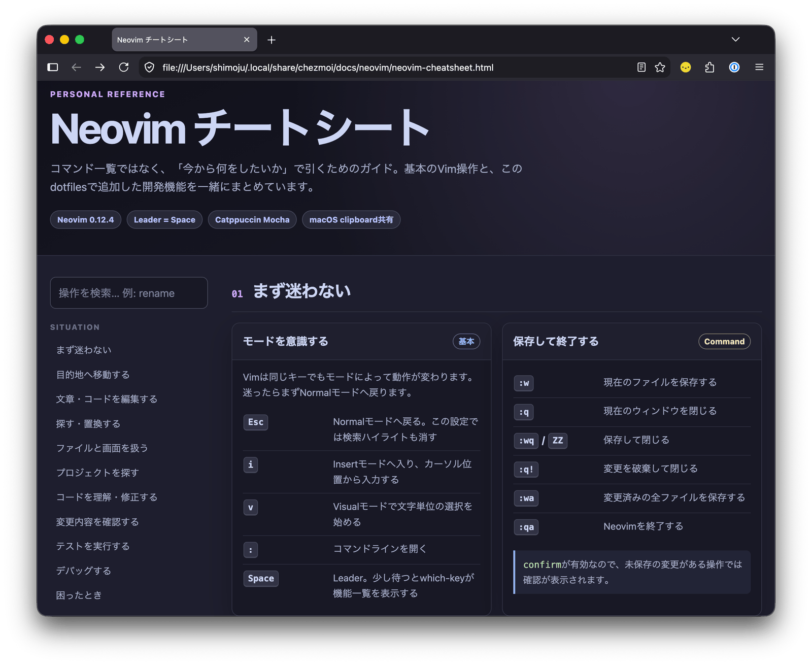Jump to 困ったとき section
This screenshot has height=665, width=812.
(79, 595)
